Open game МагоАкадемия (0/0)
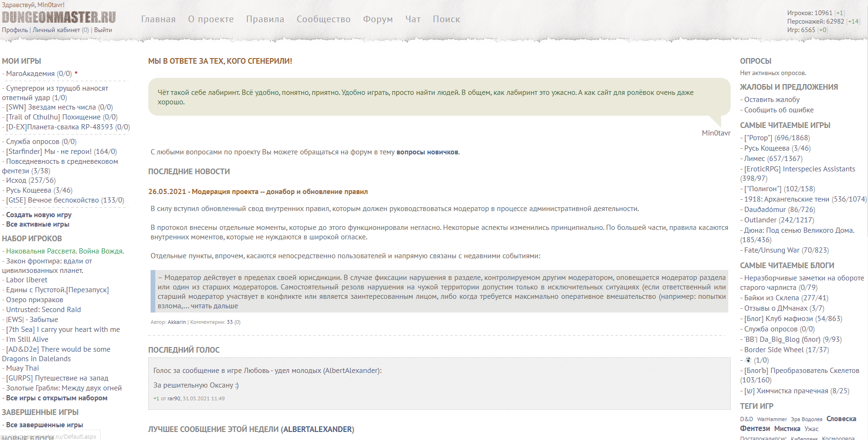 click(x=39, y=74)
